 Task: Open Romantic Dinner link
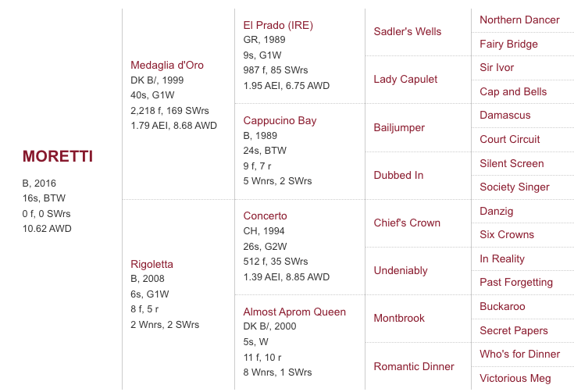tap(413, 366)
